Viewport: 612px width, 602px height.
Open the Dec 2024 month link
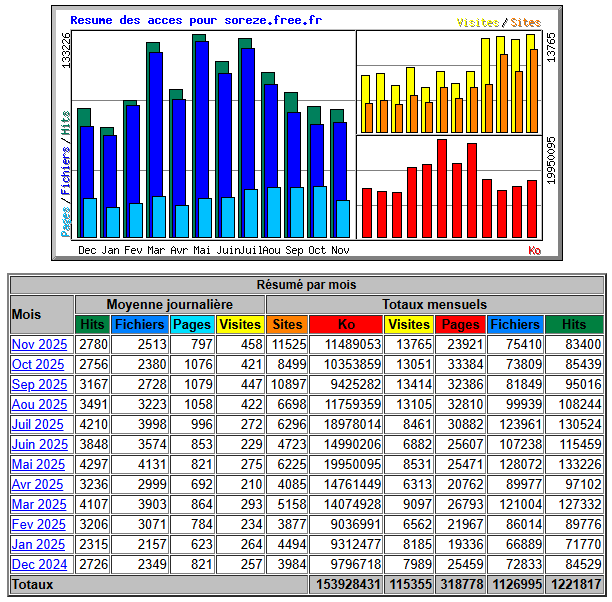pyautogui.click(x=38, y=565)
